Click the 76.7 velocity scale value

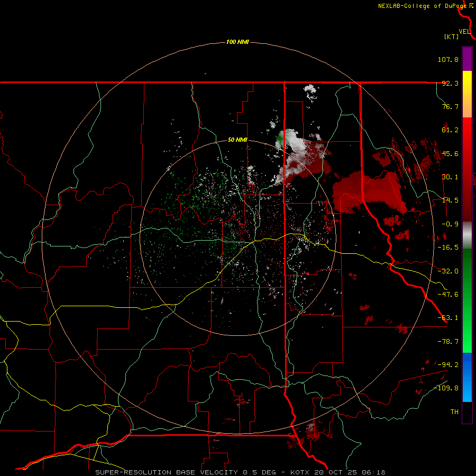click(x=450, y=106)
